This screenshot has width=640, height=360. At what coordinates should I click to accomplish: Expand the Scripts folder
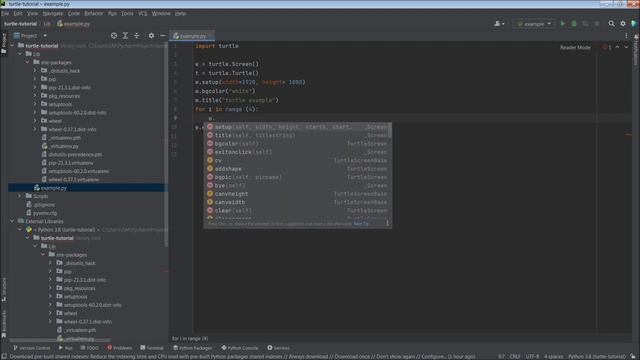point(20,196)
